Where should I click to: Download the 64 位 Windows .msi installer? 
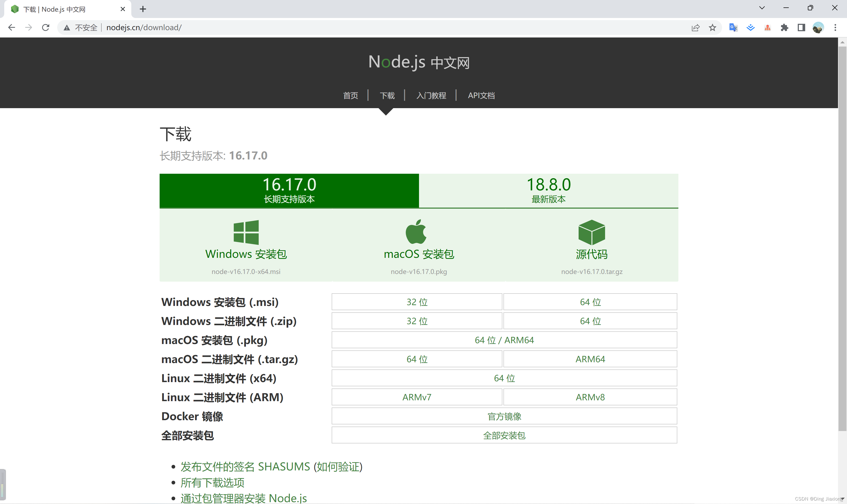(x=590, y=302)
